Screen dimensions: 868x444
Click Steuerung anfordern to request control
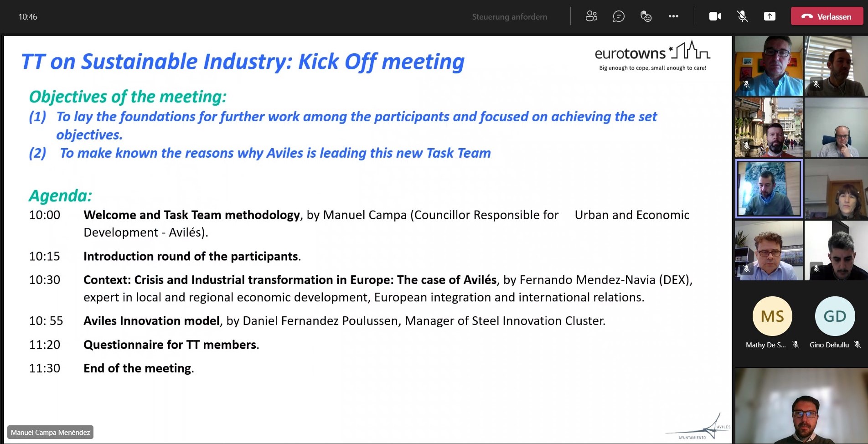(x=509, y=17)
